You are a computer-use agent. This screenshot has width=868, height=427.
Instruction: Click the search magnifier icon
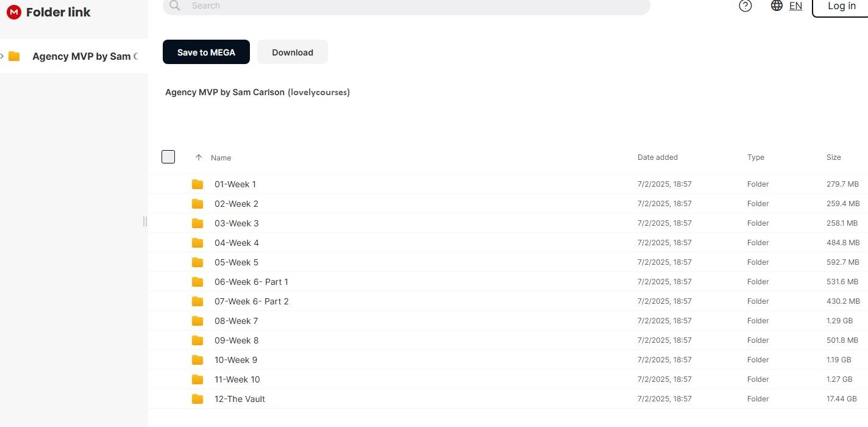175,5
